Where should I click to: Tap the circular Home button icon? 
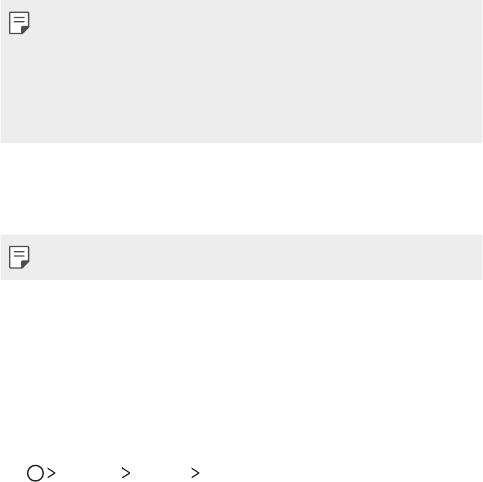(35, 473)
